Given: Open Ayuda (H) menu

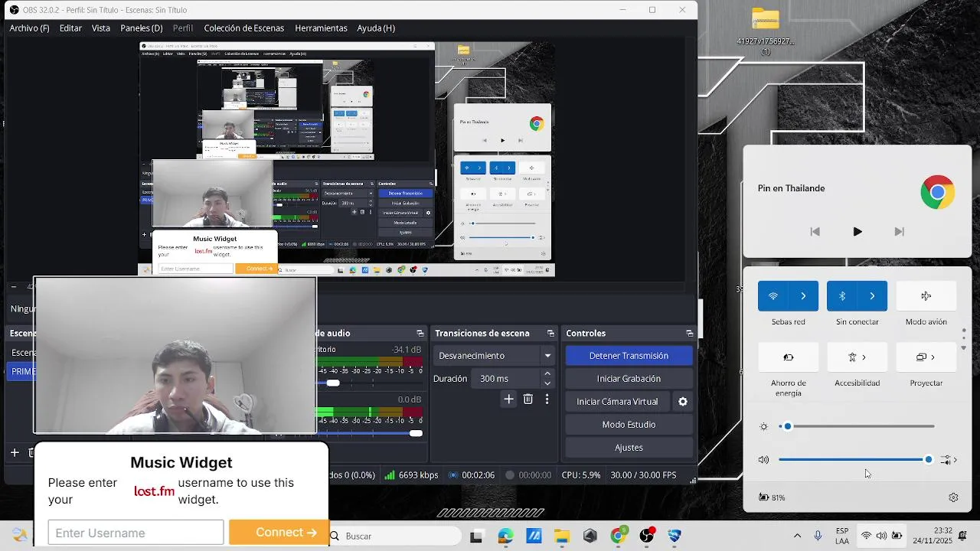Looking at the screenshot, I should (x=376, y=28).
